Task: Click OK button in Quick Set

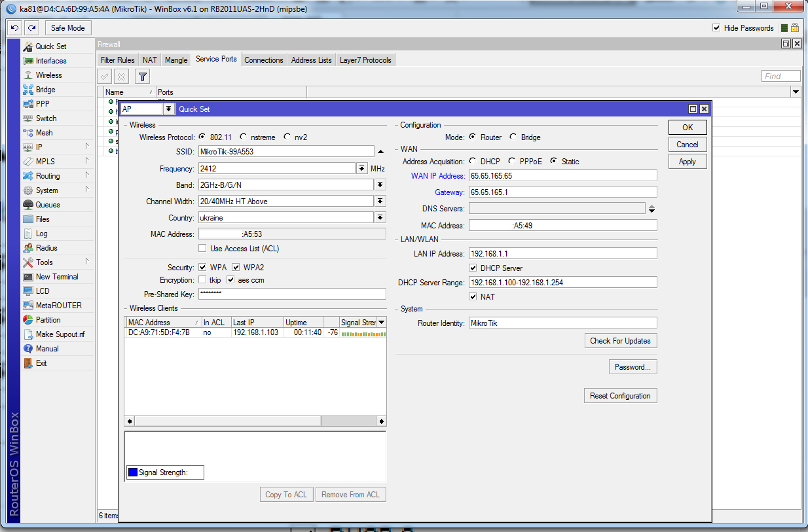Action: (688, 128)
